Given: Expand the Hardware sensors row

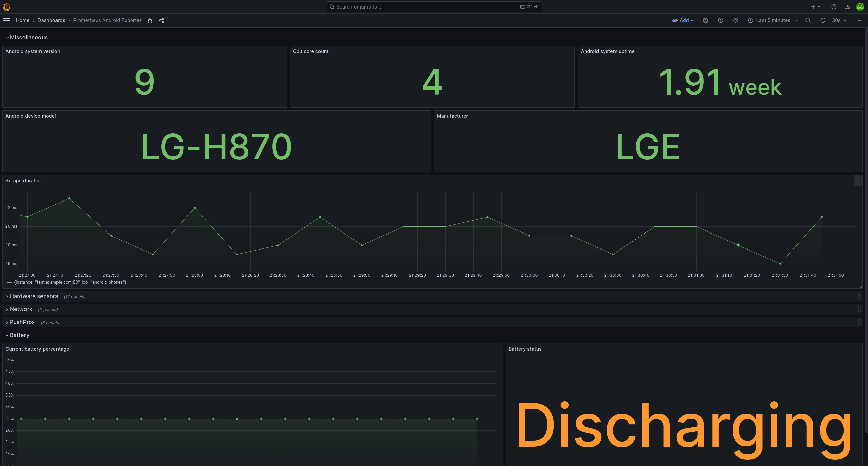Looking at the screenshot, I should pyautogui.click(x=34, y=296).
